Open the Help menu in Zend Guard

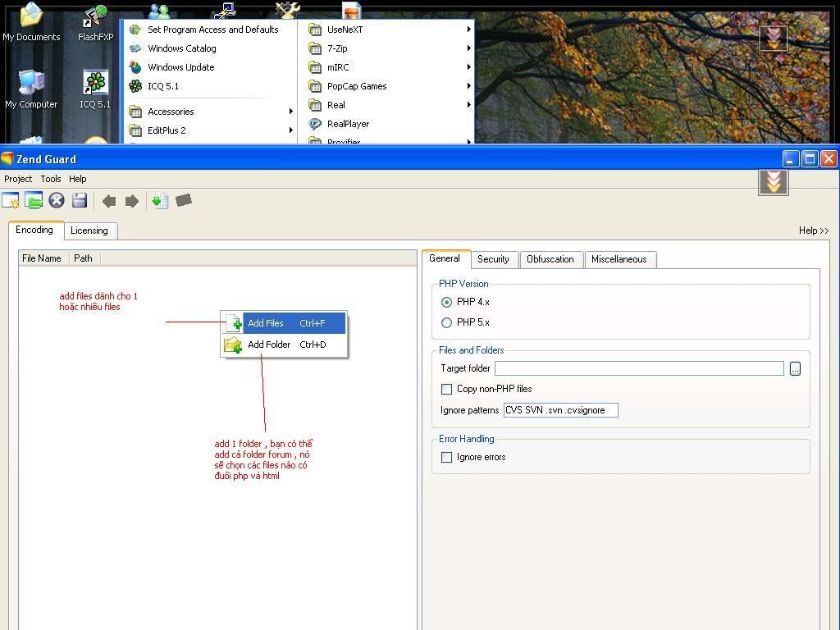78,179
